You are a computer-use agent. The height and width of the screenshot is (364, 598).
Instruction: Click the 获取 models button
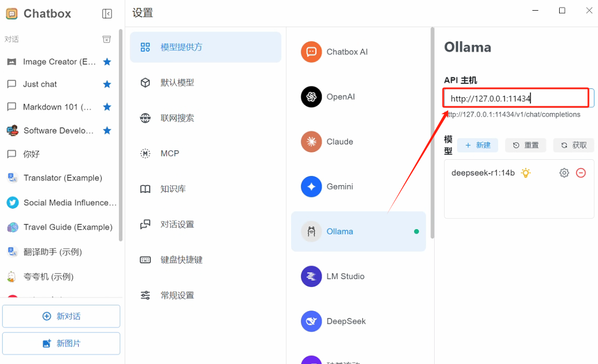pos(574,145)
